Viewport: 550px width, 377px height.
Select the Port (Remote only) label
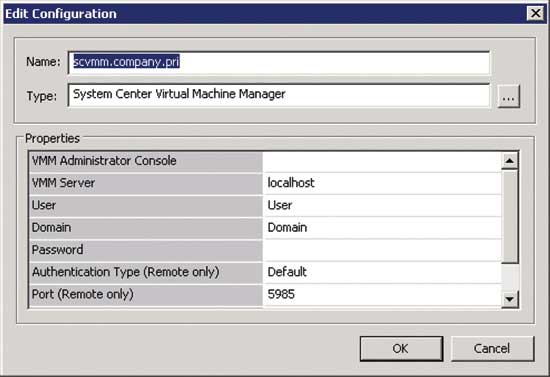coord(146,295)
